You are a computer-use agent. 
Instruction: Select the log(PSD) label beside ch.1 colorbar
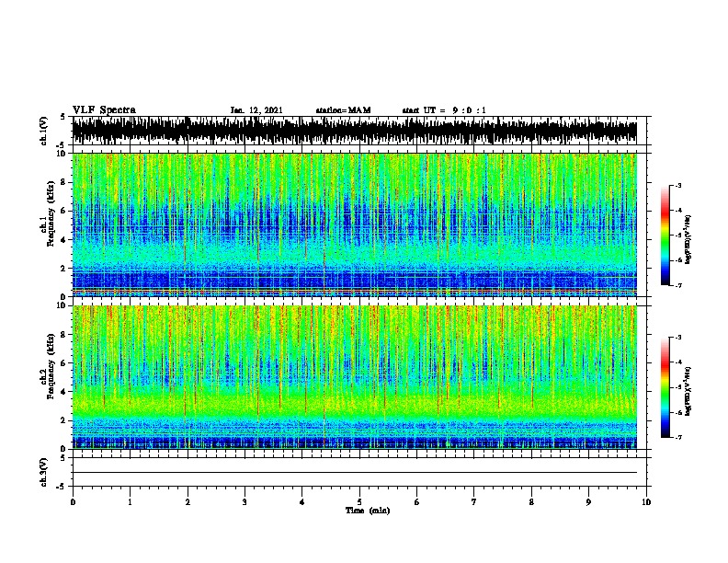tap(688, 239)
